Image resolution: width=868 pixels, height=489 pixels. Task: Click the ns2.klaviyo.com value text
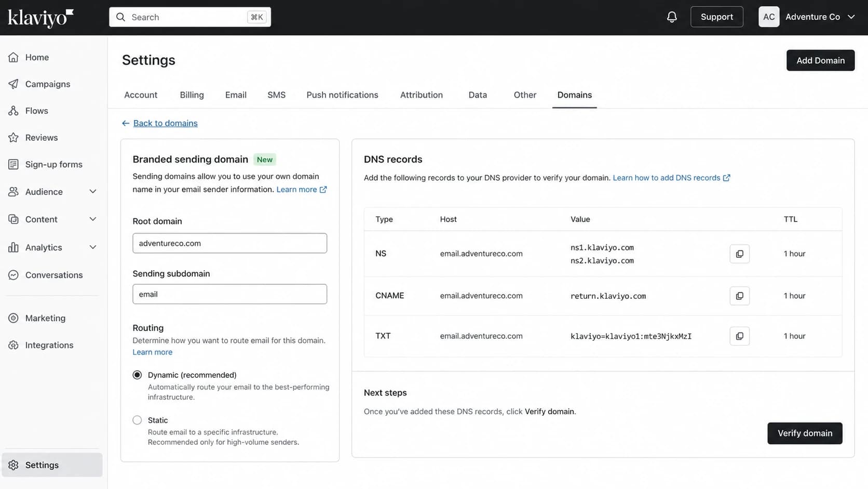(602, 261)
